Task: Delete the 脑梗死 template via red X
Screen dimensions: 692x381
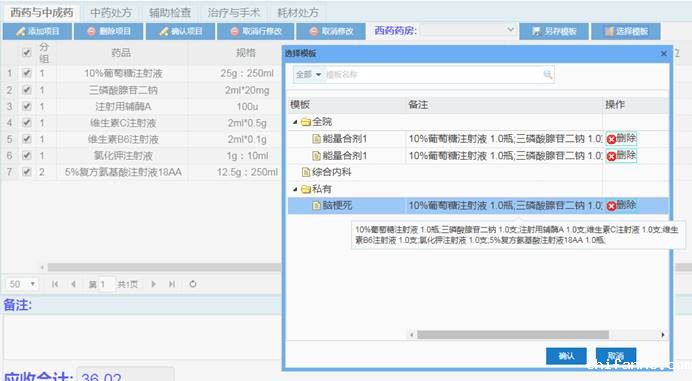Action: click(x=611, y=206)
